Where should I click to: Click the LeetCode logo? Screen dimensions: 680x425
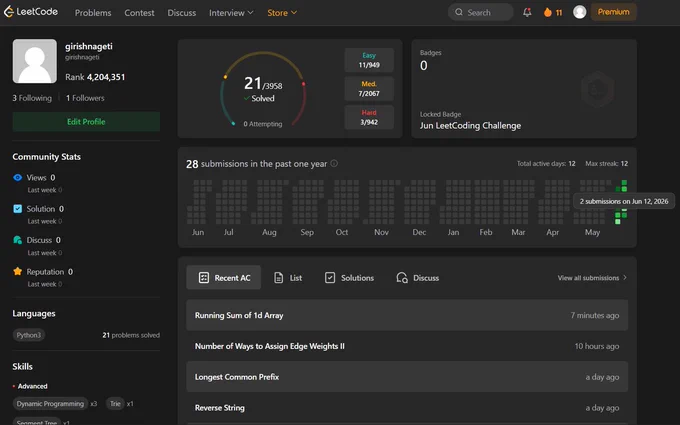(x=31, y=12)
